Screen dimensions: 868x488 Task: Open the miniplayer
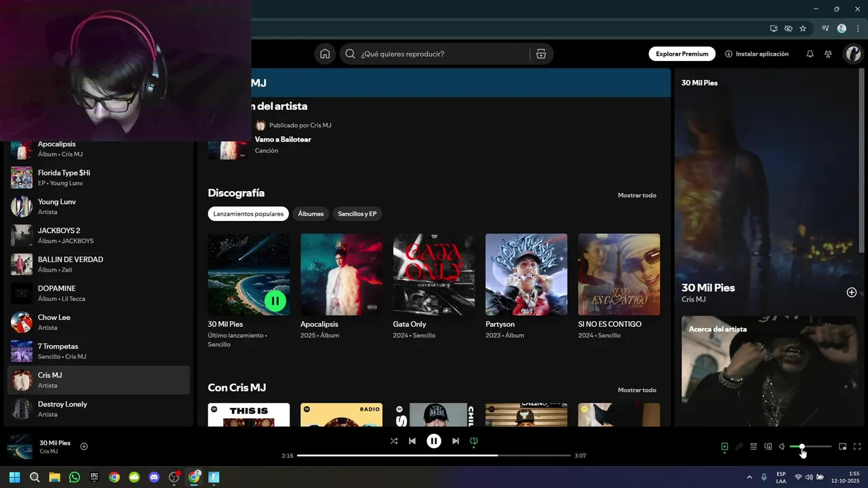(x=843, y=447)
